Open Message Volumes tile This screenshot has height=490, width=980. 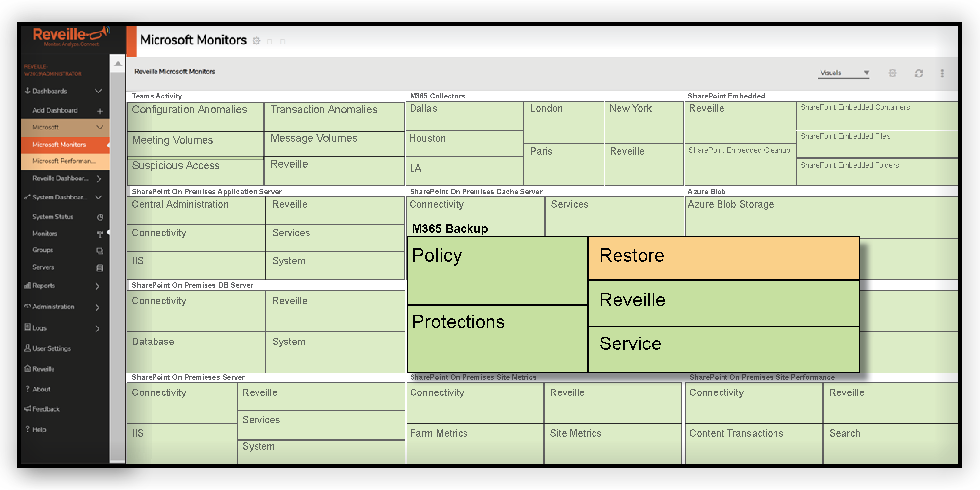(335, 144)
